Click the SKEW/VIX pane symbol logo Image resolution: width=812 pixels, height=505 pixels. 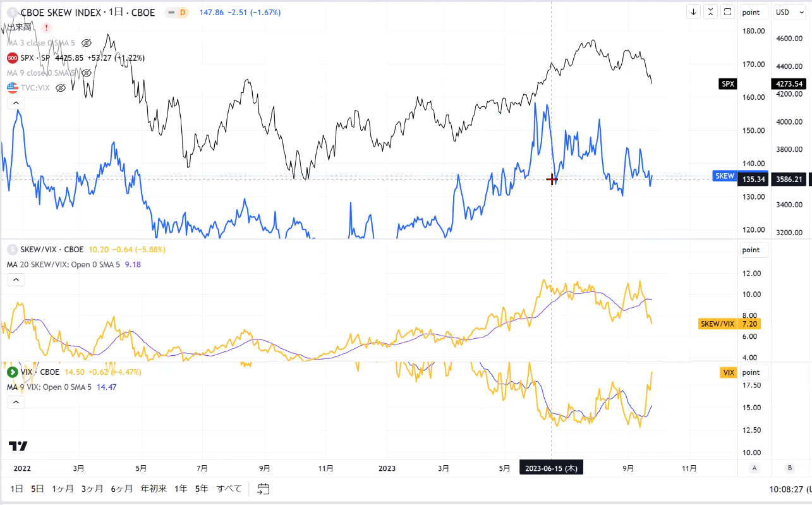tap(12, 250)
